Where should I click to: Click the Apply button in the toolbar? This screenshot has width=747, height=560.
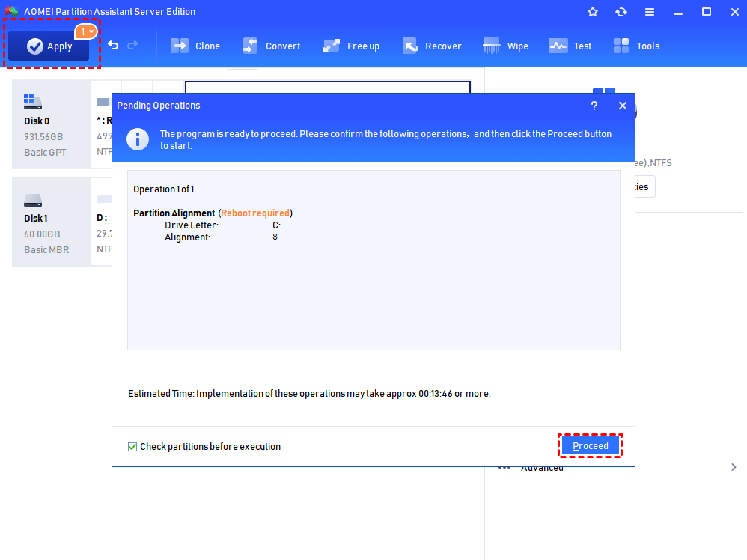coord(49,46)
